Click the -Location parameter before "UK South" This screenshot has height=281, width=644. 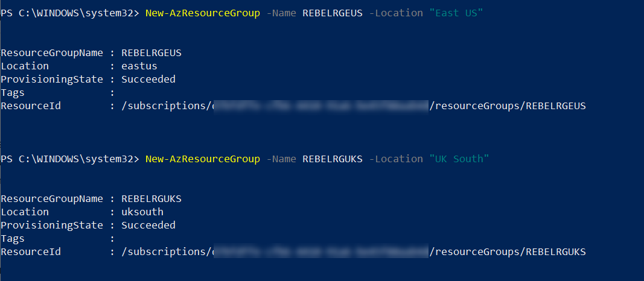[x=396, y=159]
